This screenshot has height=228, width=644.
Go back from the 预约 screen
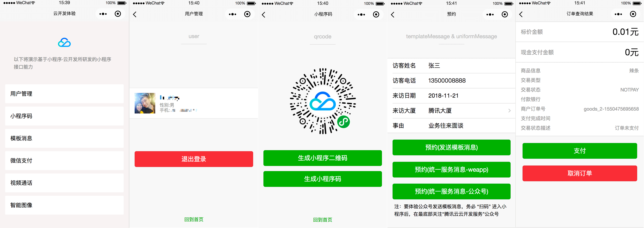(393, 15)
